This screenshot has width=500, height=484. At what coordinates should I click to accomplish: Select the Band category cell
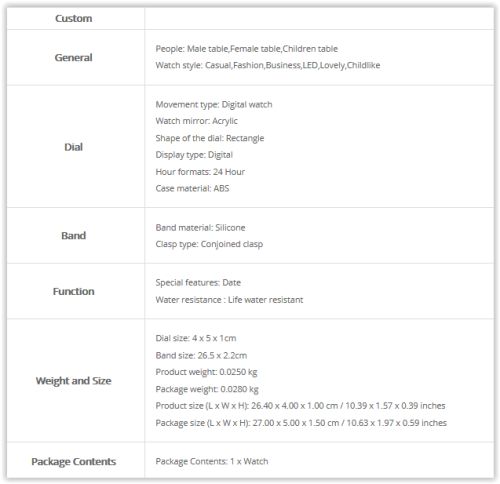(x=73, y=236)
